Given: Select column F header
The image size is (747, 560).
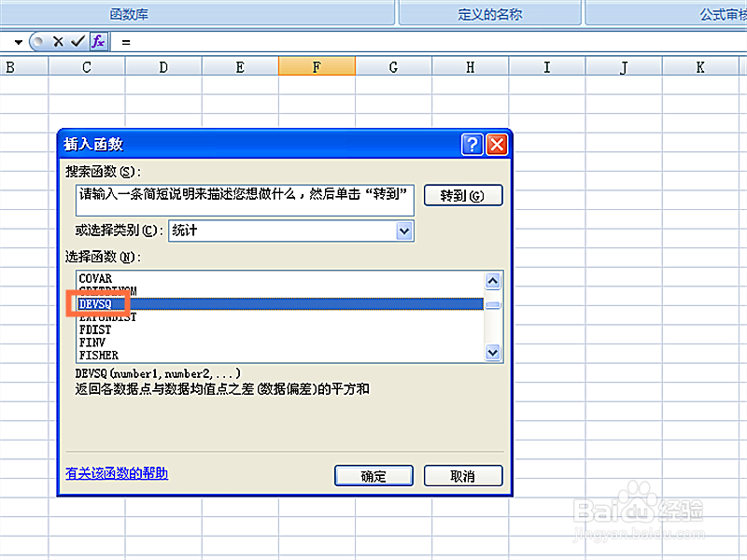Looking at the screenshot, I should pyautogui.click(x=317, y=66).
